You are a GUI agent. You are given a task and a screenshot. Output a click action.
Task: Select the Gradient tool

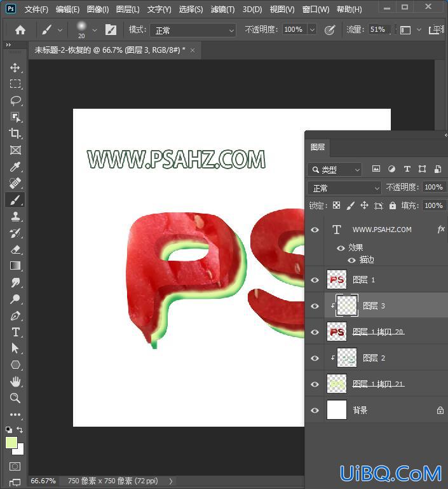15,266
